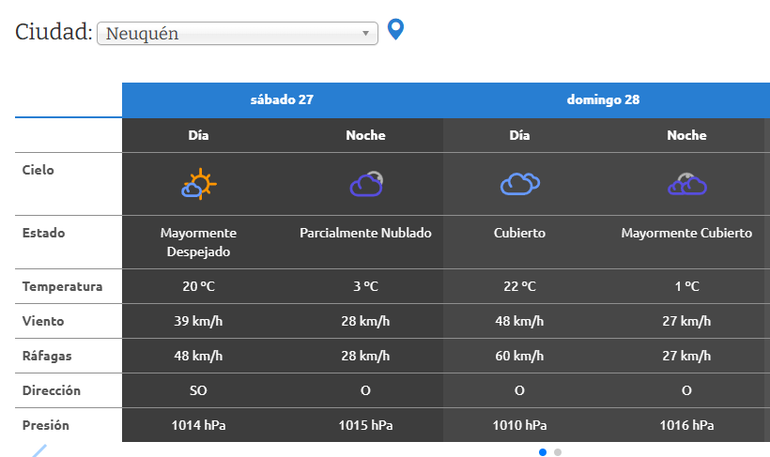
Task: Click the Día column under sábado 27
Action: pyautogui.click(x=198, y=135)
